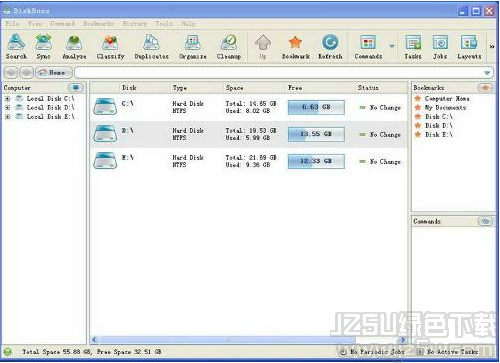Sort by the Disk column header

click(129, 88)
